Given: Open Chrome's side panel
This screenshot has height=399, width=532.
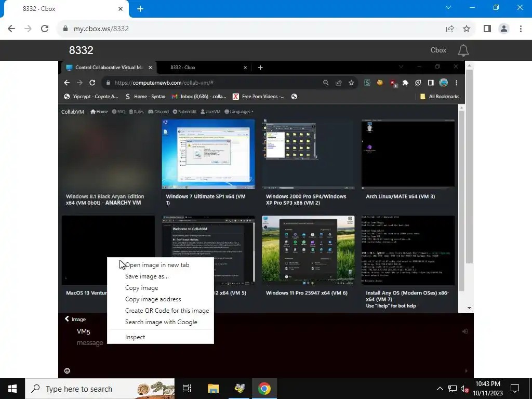Looking at the screenshot, I should tap(487, 29).
